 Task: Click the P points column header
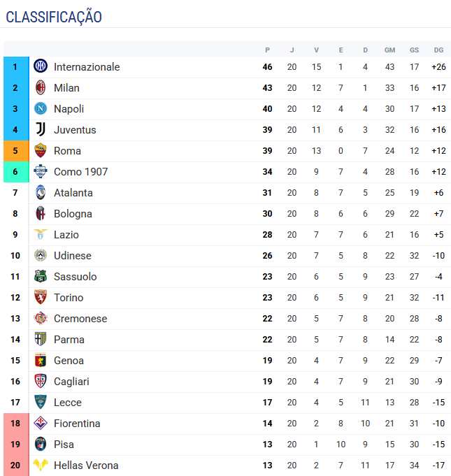click(x=267, y=50)
